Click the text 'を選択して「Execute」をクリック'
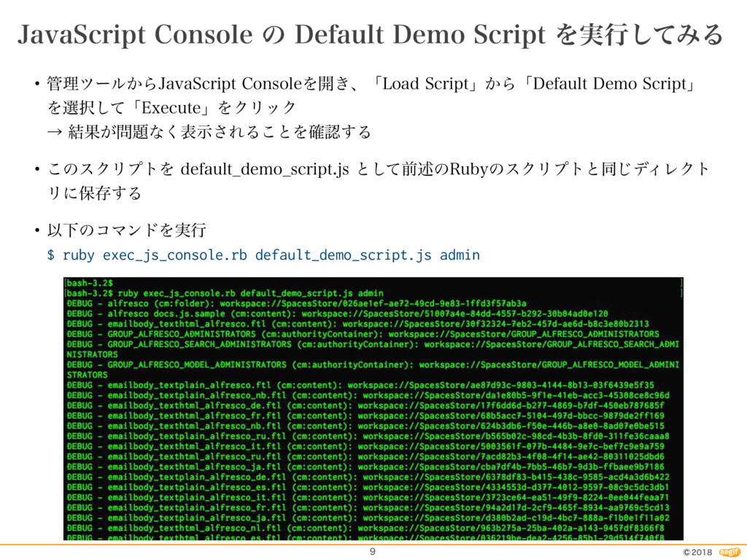Viewport: 747px width, 560px height. [171, 108]
